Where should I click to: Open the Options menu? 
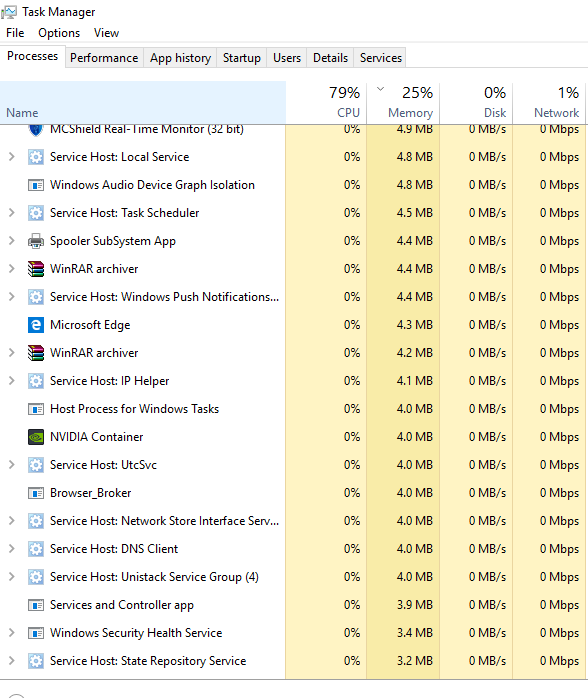pos(59,33)
